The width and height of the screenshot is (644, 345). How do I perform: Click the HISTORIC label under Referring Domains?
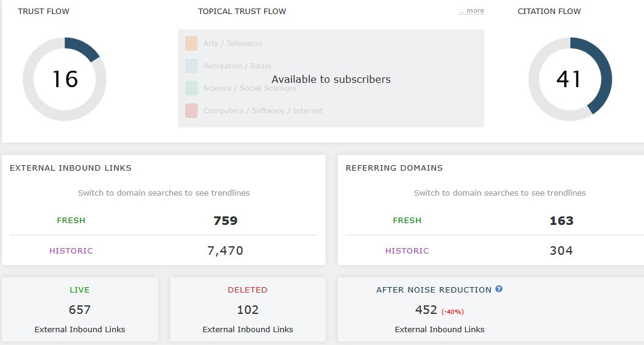[x=407, y=251]
